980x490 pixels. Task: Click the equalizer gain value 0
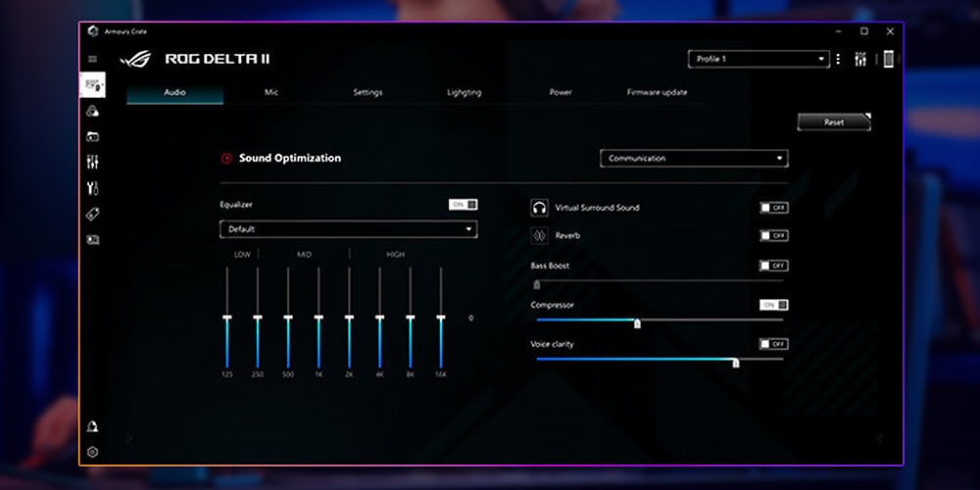coord(470,318)
